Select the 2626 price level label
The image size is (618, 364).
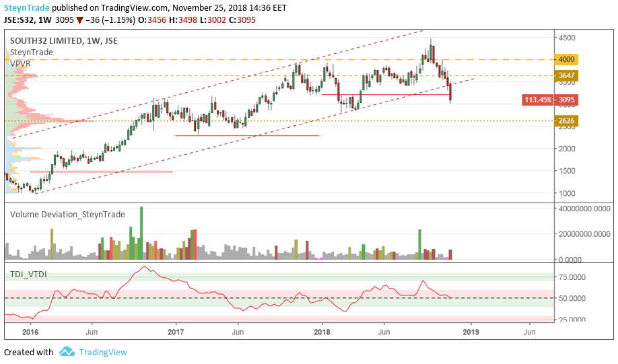pyautogui.click(x=566, y=120)
